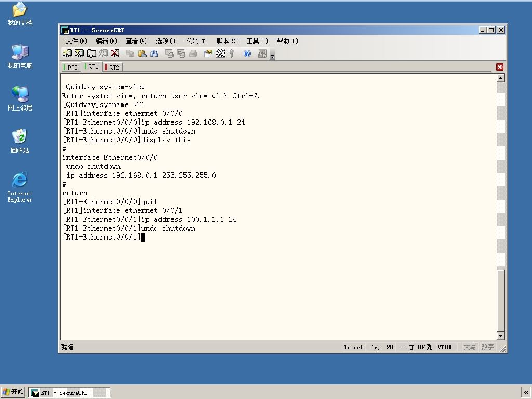Open the 脚本(S) menu
The width and height of the screenshot is (532, 399).
[227, 41]
